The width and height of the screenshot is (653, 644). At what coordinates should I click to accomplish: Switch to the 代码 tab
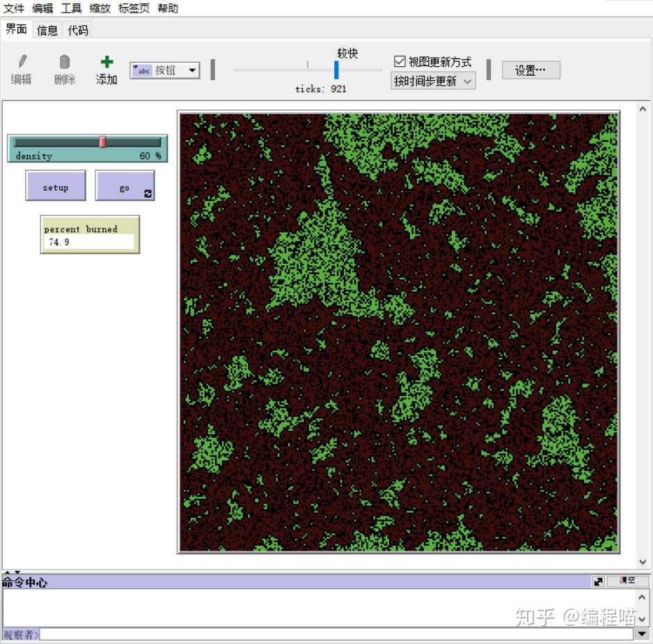click(78, 30)
